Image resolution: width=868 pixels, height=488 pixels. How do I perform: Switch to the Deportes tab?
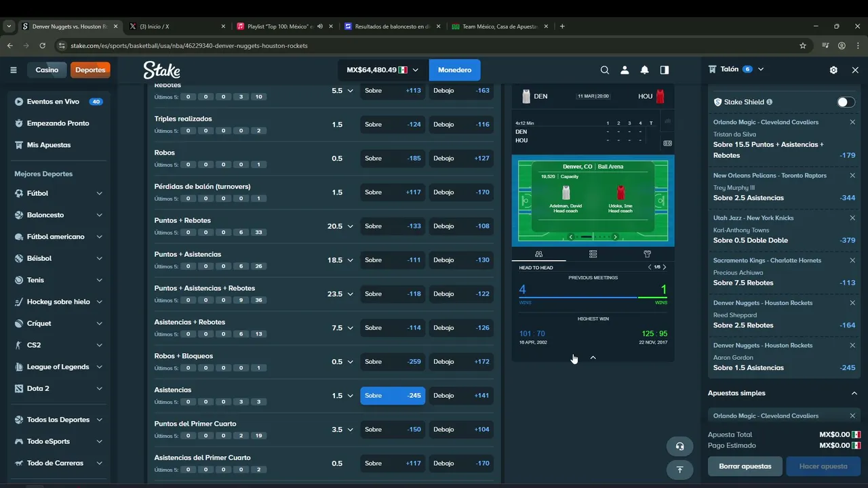pos(90,70)
